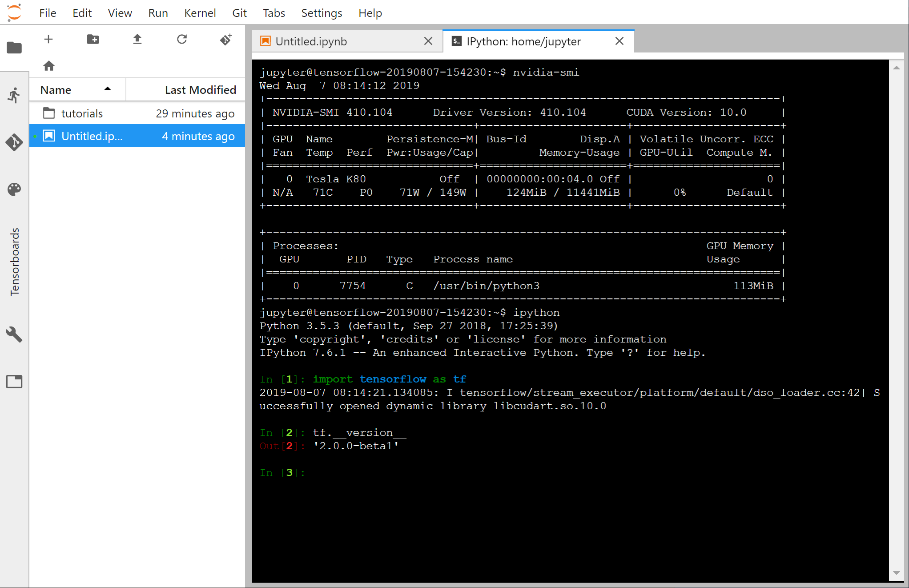Image resolution: width=909 pixels, height=588 pixels.
Task: Click the Git clone toolbar icon
Action: (226, 39)
